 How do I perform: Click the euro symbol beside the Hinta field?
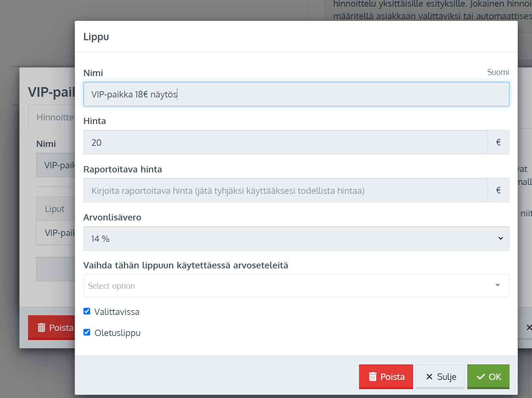coord(498,142)
